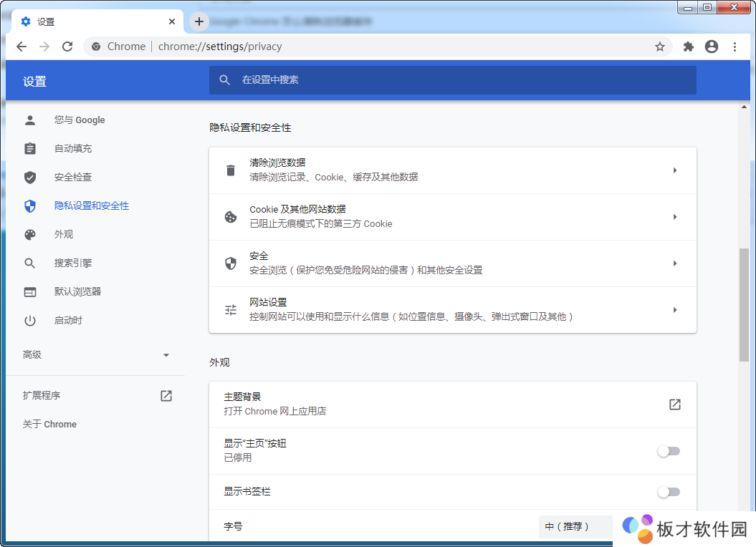Enable the 显示"主页"按钮 toggle
Viewport: 756px width, 547px height.
pyautogui.click(x=669, y=451)
